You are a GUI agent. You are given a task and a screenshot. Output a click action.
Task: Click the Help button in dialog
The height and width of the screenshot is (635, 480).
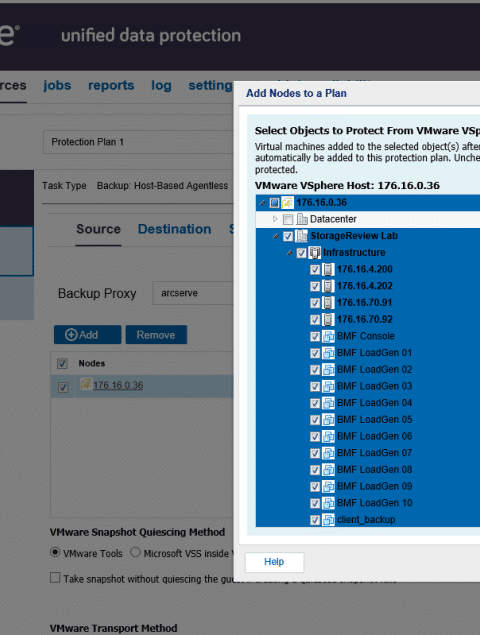(274, 562)
